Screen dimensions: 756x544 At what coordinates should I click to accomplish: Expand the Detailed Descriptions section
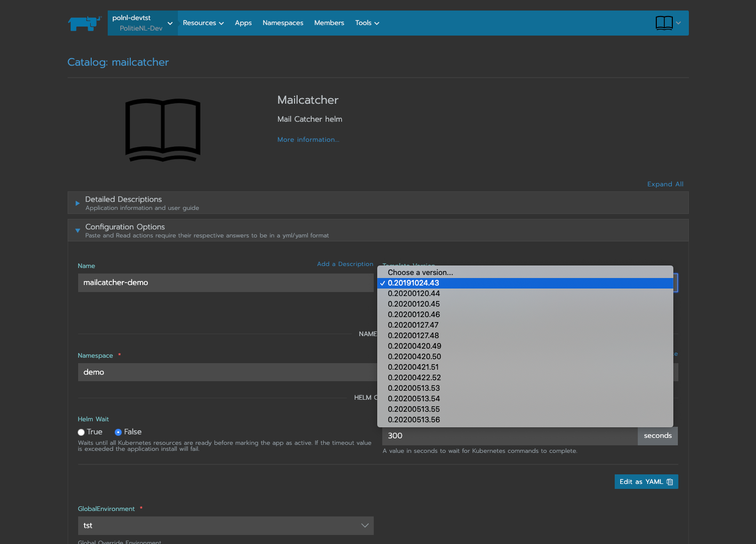click(x=378, y=203)
